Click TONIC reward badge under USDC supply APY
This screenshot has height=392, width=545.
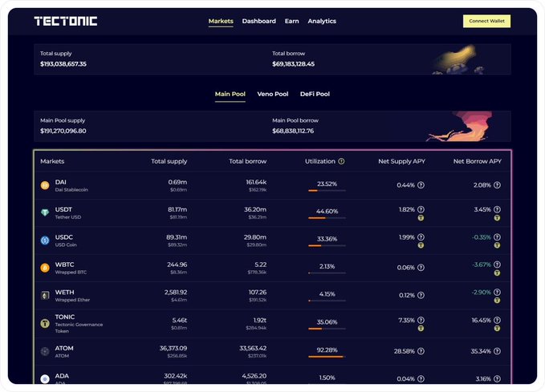pos(421,245)
